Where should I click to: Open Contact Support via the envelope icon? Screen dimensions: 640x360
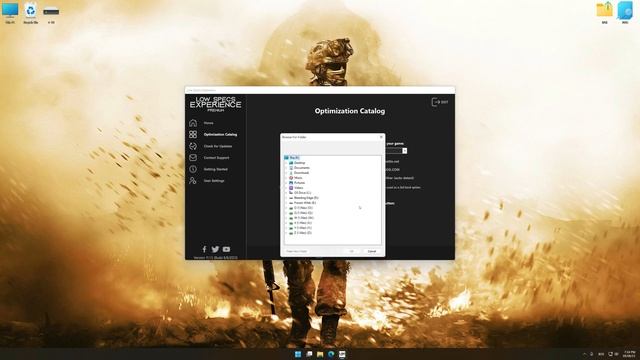pyautogui.click(x=193, y=158)
